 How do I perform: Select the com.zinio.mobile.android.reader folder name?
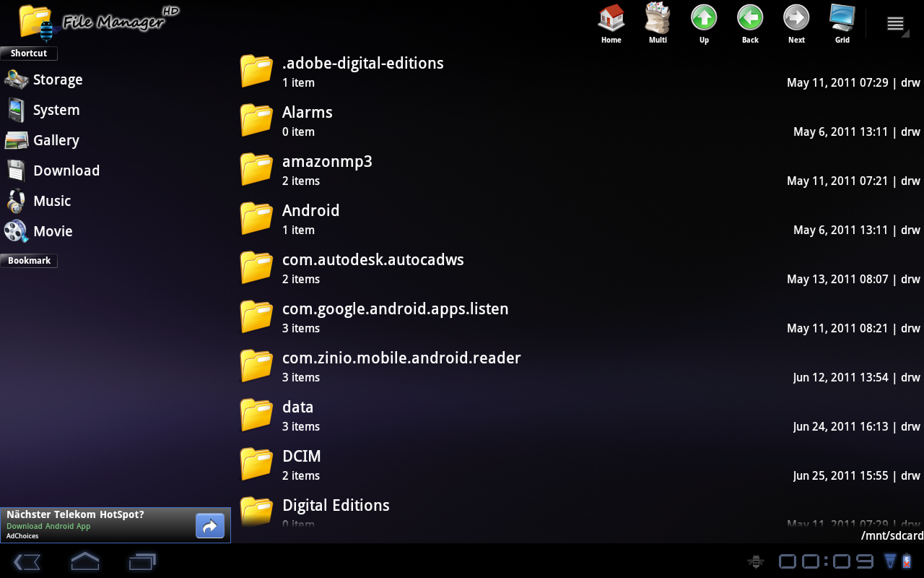tap(401, 358)
